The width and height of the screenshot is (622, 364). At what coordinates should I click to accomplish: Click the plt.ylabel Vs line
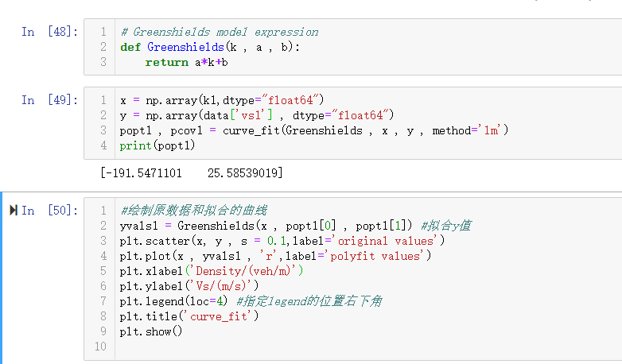(x=189, y=286)
